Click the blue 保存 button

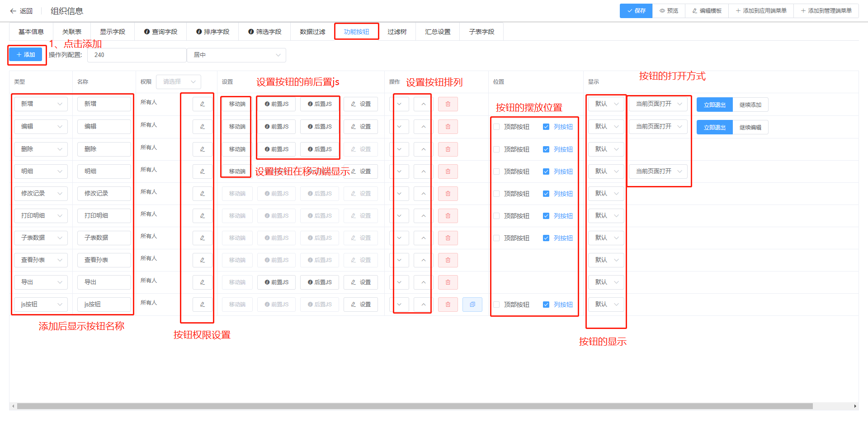tap(636, 11)
